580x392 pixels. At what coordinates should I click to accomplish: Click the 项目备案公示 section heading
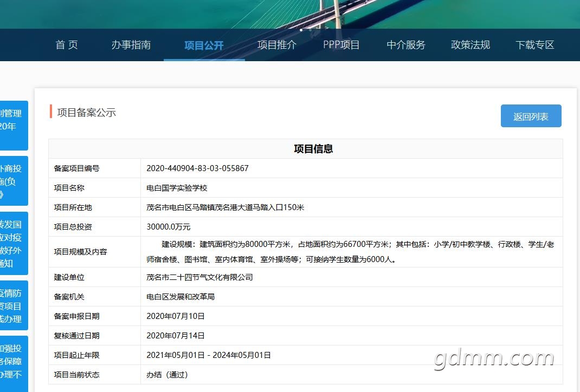[87, 112]
